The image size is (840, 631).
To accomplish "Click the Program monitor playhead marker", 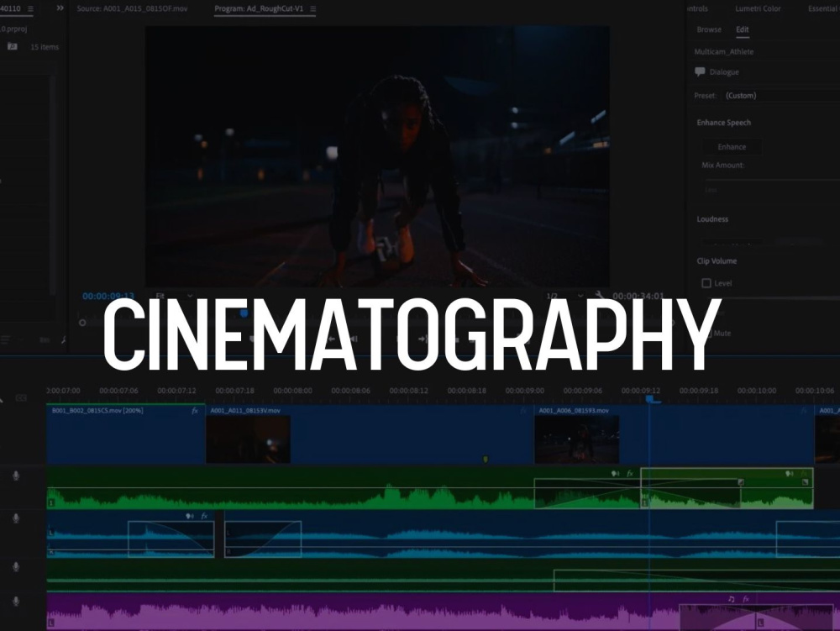I will point(244,313).
